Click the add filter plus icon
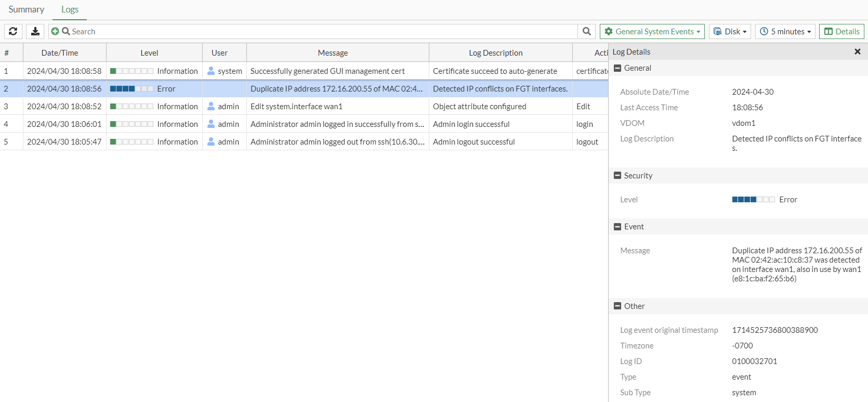The height and width of the screenshot is (402, 868). coord(55,31)
